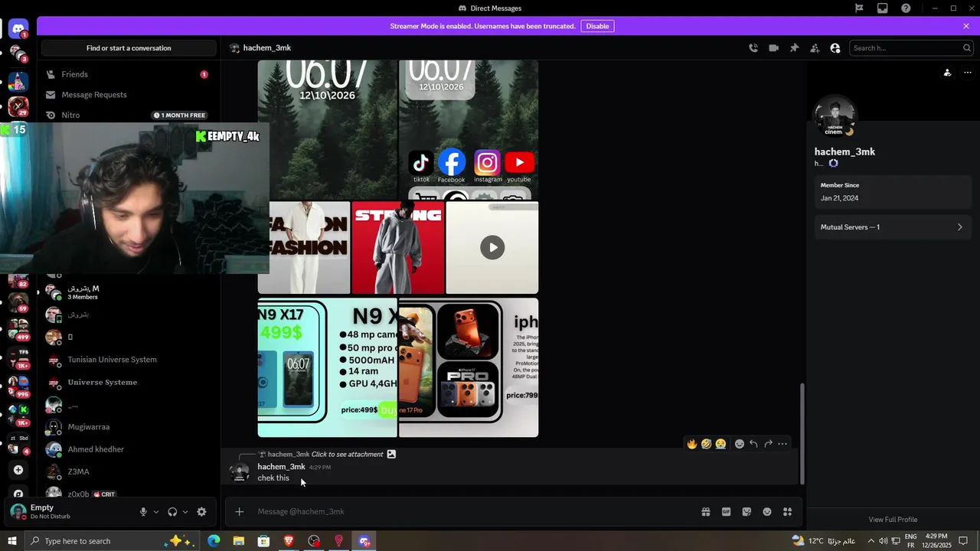Click to see attachment reply preview
This screenshot has width=980, height=551.
[347, 455]
